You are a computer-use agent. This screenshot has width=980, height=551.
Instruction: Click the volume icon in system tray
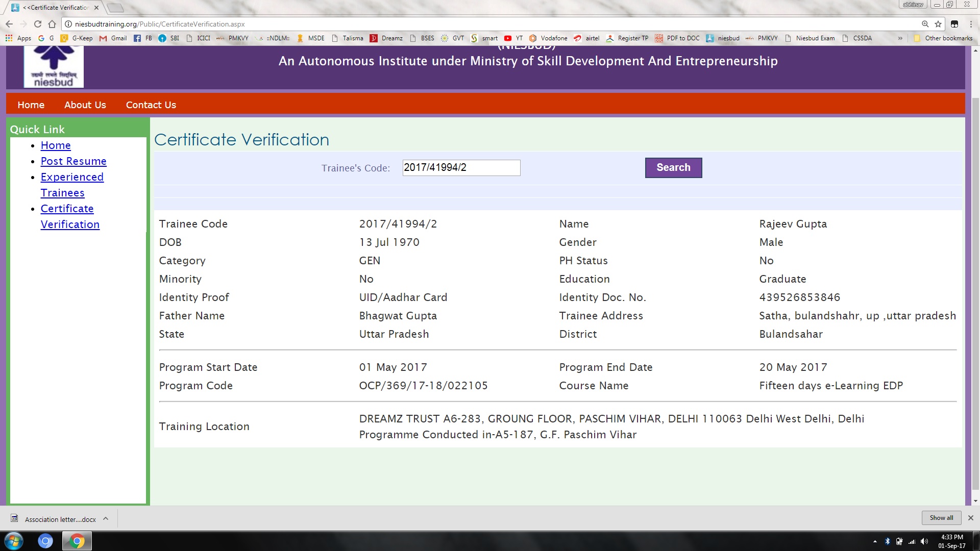point(924,541)
